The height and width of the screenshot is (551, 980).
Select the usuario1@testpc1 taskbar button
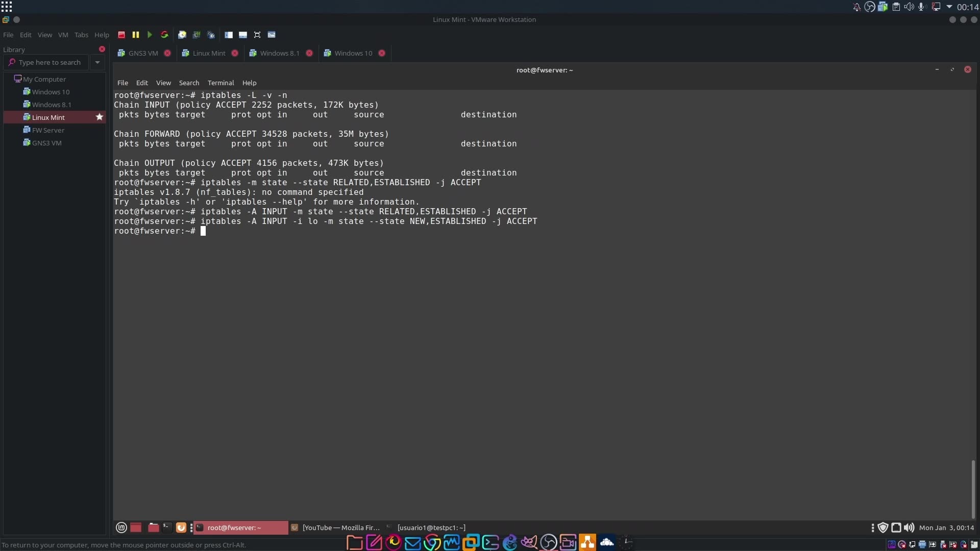pos(431,528)
